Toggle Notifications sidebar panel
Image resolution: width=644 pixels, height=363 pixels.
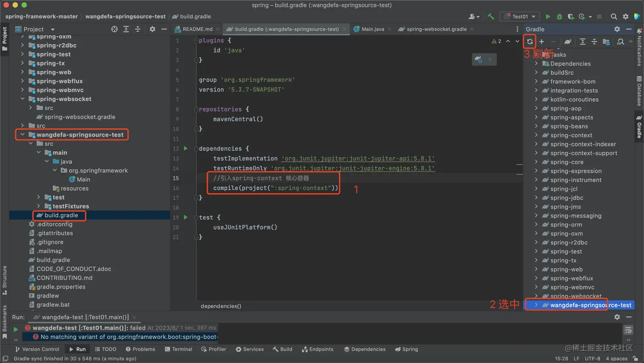click(x=639, y=47)
